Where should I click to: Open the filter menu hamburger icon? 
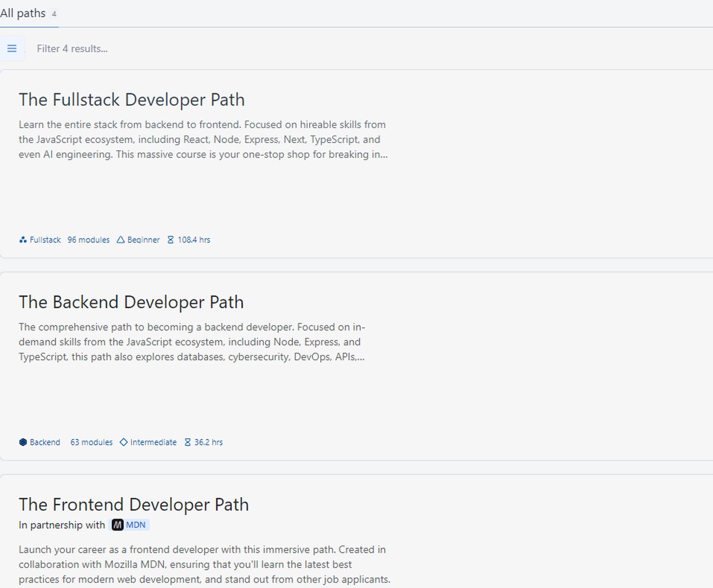click(12, 49)
